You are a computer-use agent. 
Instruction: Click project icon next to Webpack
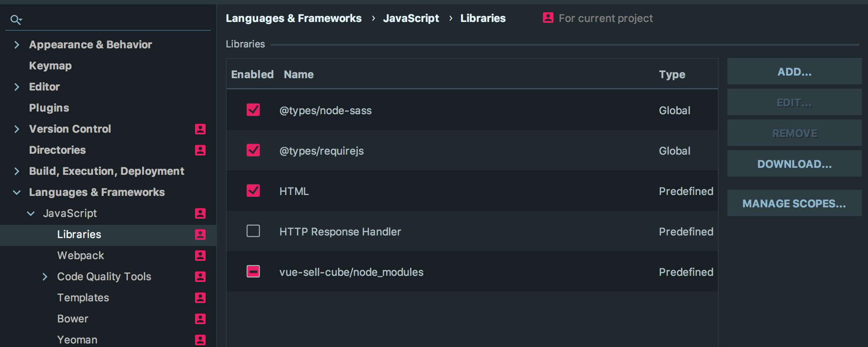point(200,256)
